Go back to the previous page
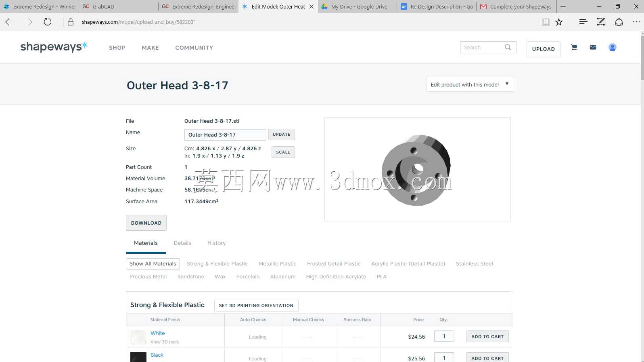The height and width of the screenshot is (362, 644). [9, 22]
